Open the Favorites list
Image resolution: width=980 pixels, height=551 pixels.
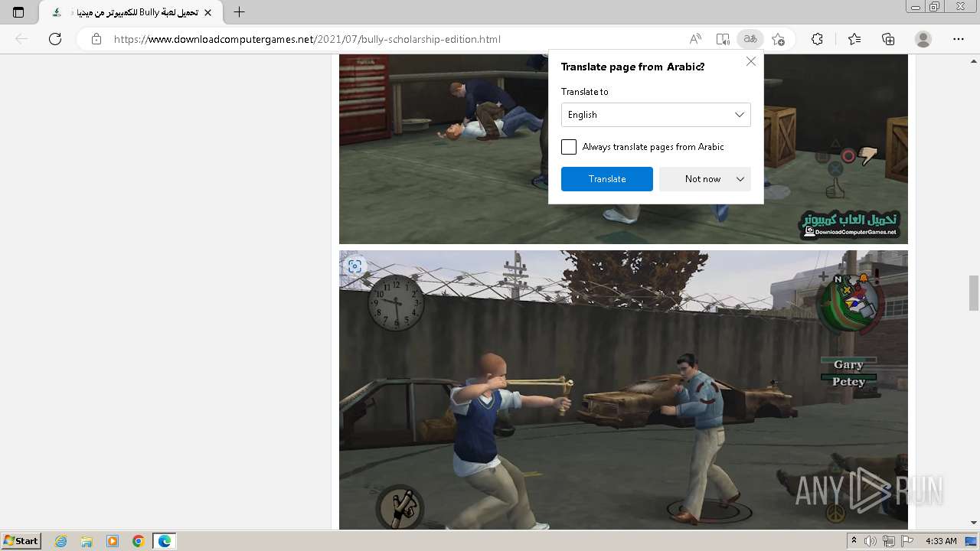(x=854, y=39)
